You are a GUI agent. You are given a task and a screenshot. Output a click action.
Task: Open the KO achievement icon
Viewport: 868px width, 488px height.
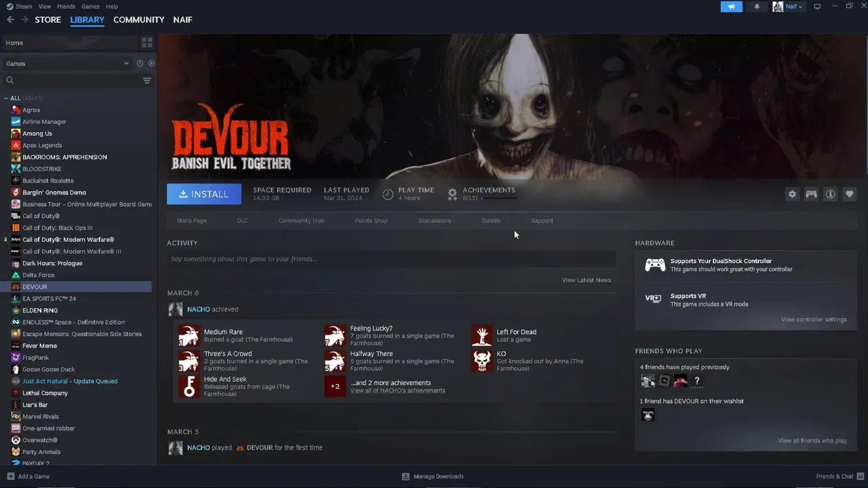[482, 361]
